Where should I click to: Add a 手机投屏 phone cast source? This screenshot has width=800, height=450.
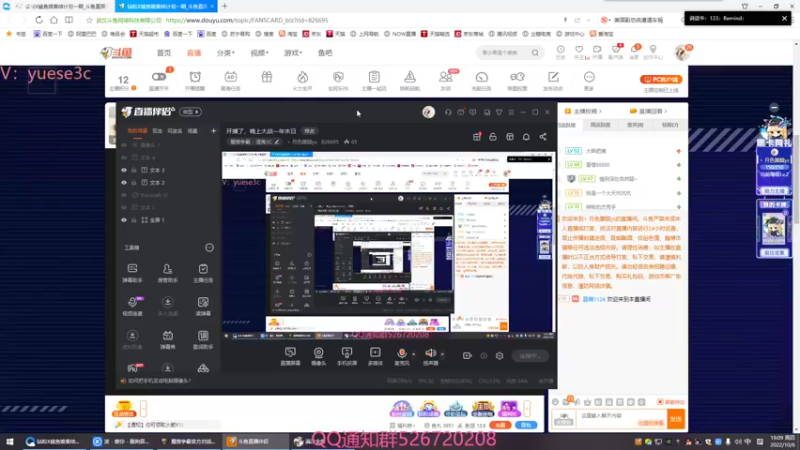click(x=347, y=356)
